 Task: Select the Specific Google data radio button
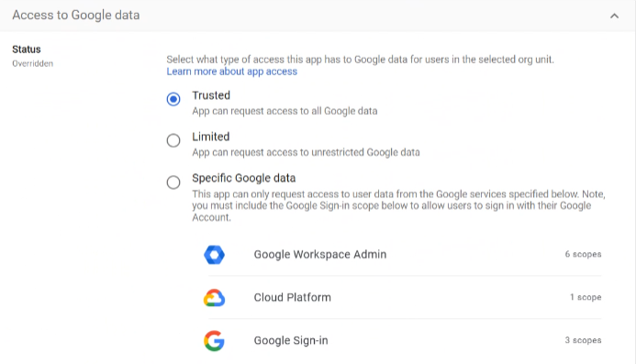[173, 182]
